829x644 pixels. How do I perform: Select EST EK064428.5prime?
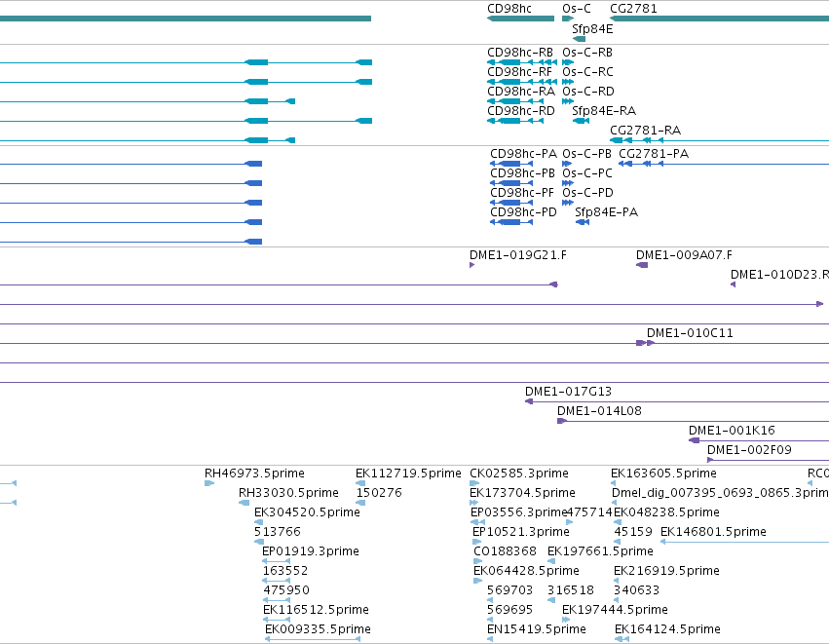[527, 572]
